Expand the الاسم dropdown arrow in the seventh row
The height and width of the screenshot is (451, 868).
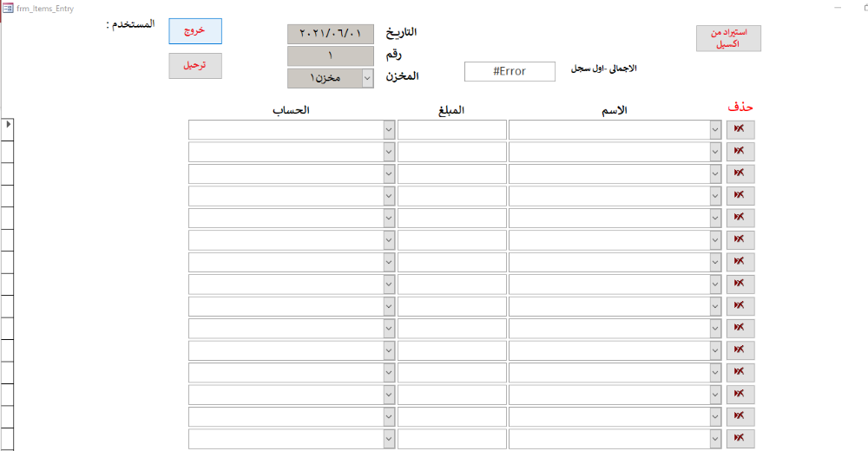(x=715, y=263)
